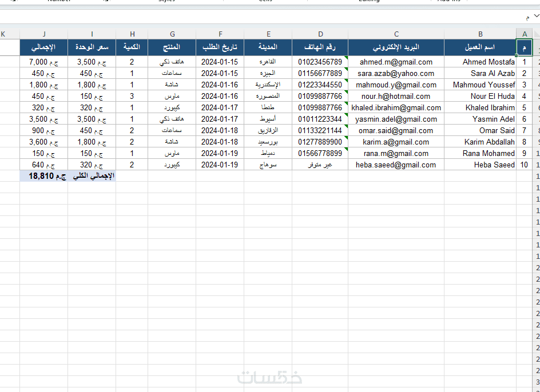Select phone number 01133221144

tap(320, 130)
